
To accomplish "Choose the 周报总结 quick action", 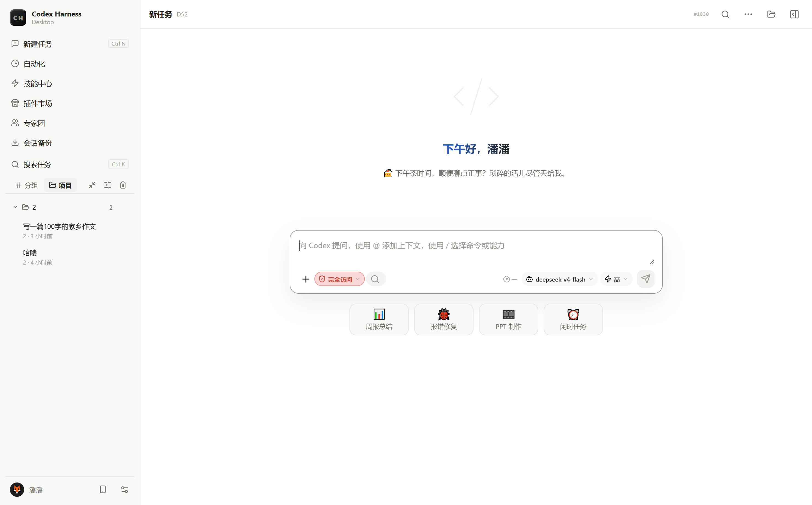I will pos(379,319).
